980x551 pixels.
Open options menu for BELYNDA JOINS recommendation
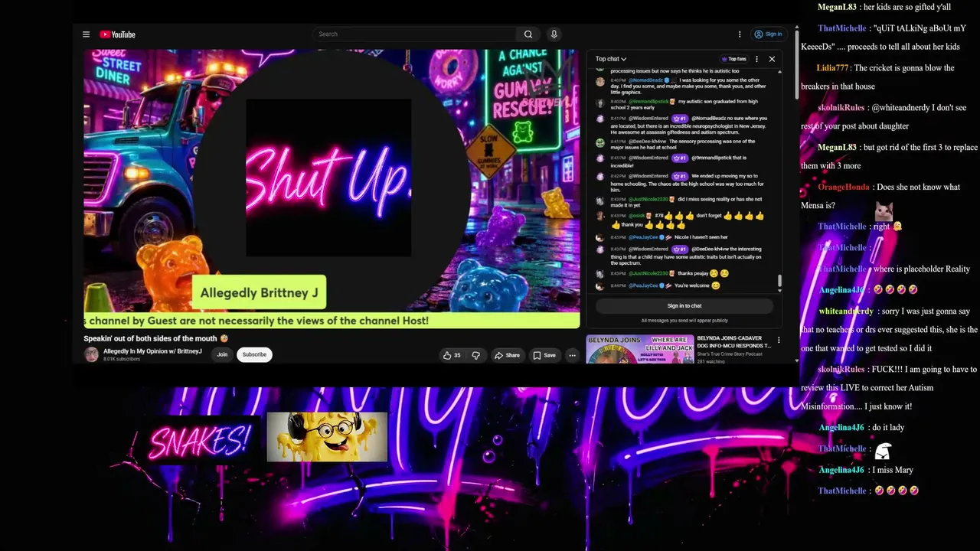click(779, 341)
